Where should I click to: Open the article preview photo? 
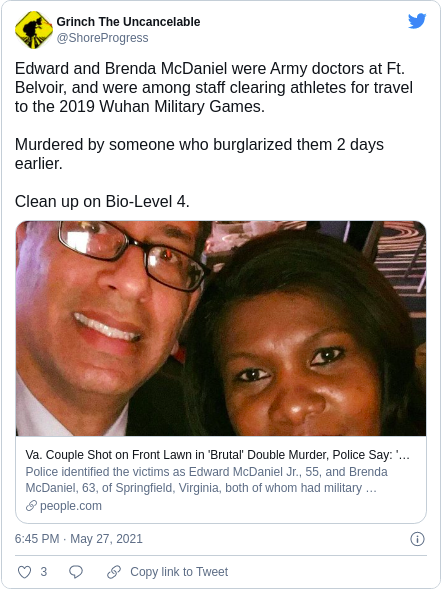tap(221, 328)
